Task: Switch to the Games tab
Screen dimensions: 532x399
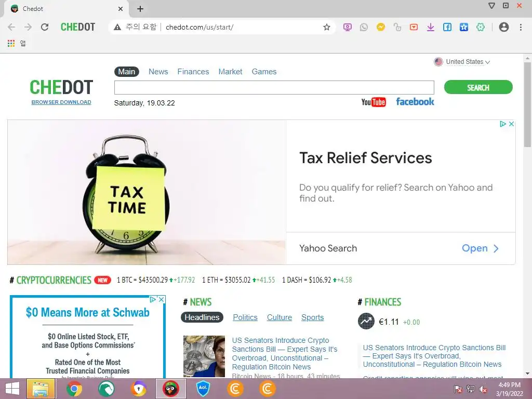Action: (264, 72)
